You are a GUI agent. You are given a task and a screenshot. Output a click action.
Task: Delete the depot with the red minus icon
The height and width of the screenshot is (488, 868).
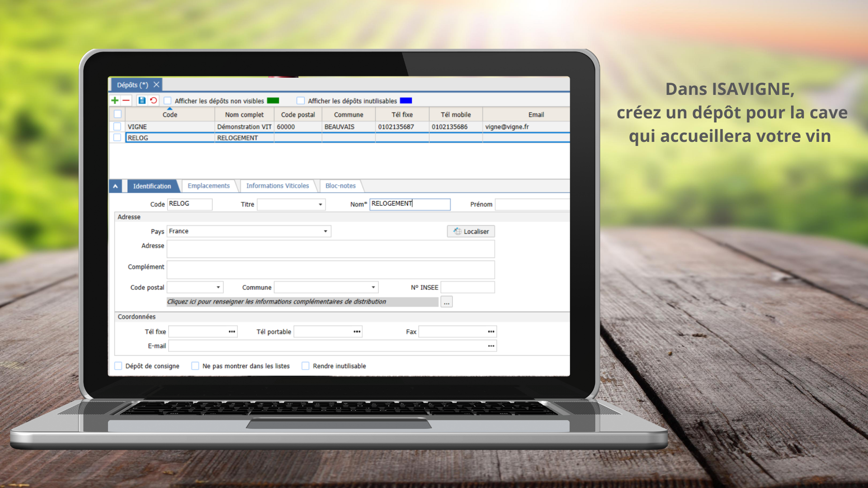(x=126, y=100)
